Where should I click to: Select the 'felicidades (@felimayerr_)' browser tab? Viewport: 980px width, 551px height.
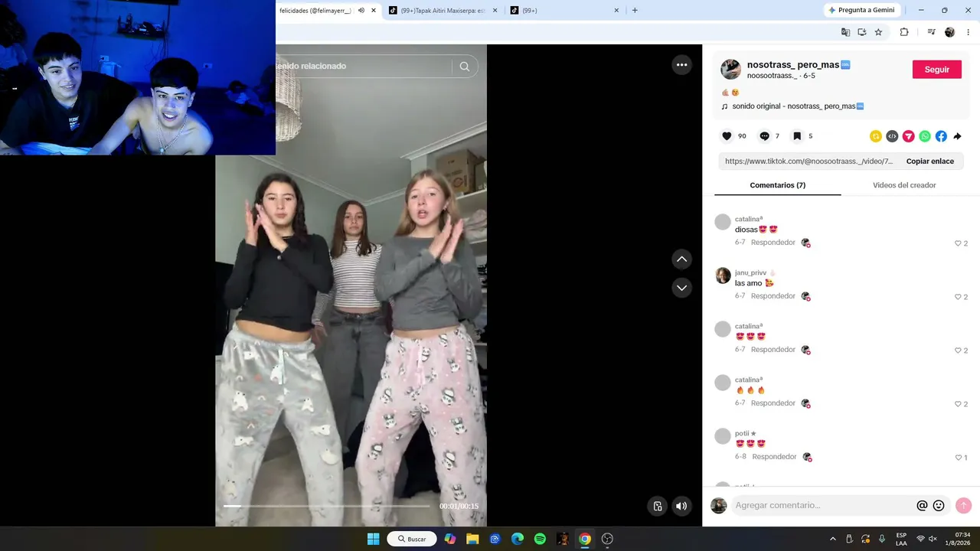pyautogui.click(x=314, y=11)
